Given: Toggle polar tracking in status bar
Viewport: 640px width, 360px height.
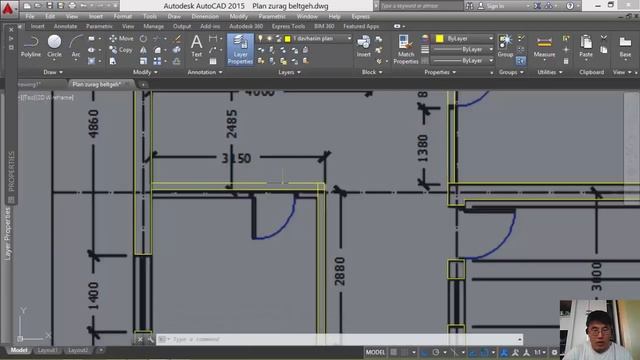Looking at the screenshot, I should coord(436,352).
